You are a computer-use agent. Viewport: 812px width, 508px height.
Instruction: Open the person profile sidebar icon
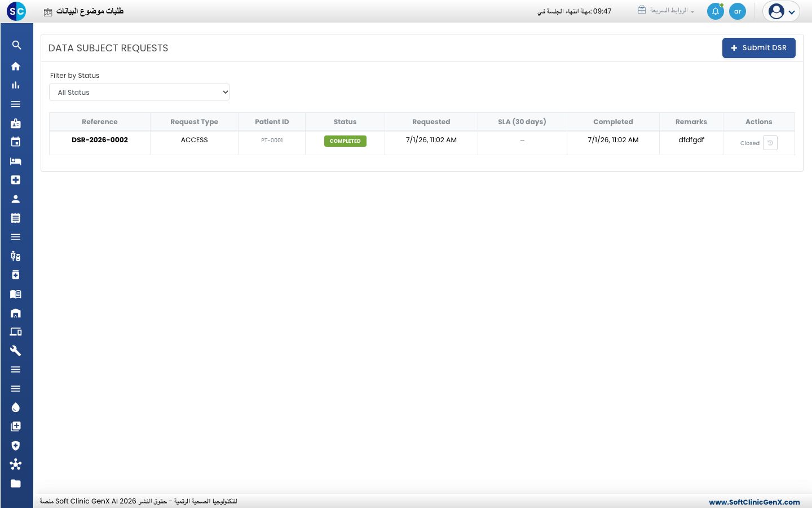tap(16, 199)
